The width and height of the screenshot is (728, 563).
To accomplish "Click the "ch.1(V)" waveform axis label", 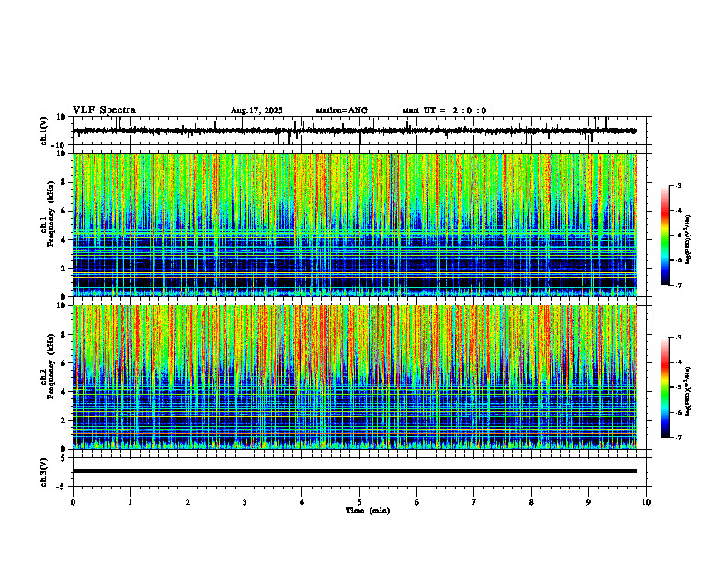I will pos(44,131).
